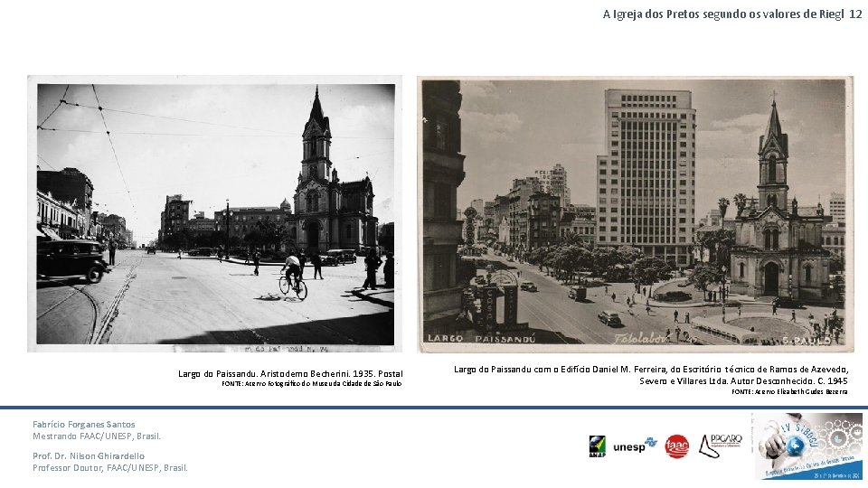Click the text 'Professor Doutor, FAAC/UNESP, Brasil.'

[110, 467]
